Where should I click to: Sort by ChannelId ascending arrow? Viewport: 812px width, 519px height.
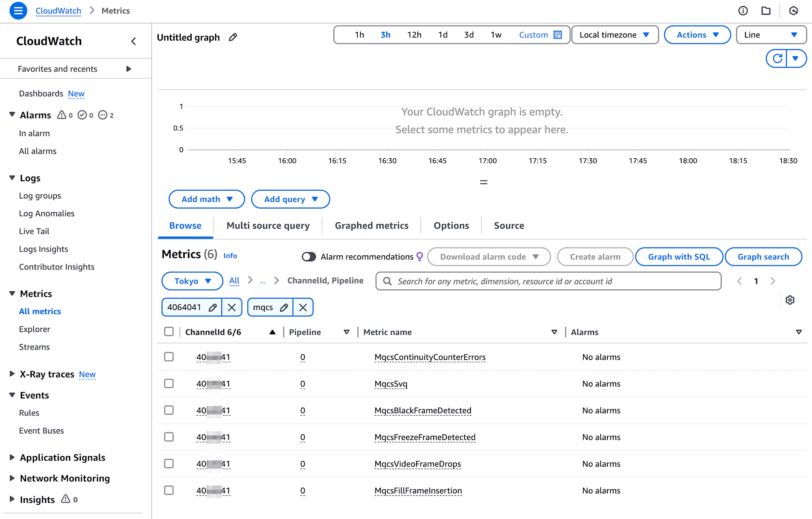(272, 332)
